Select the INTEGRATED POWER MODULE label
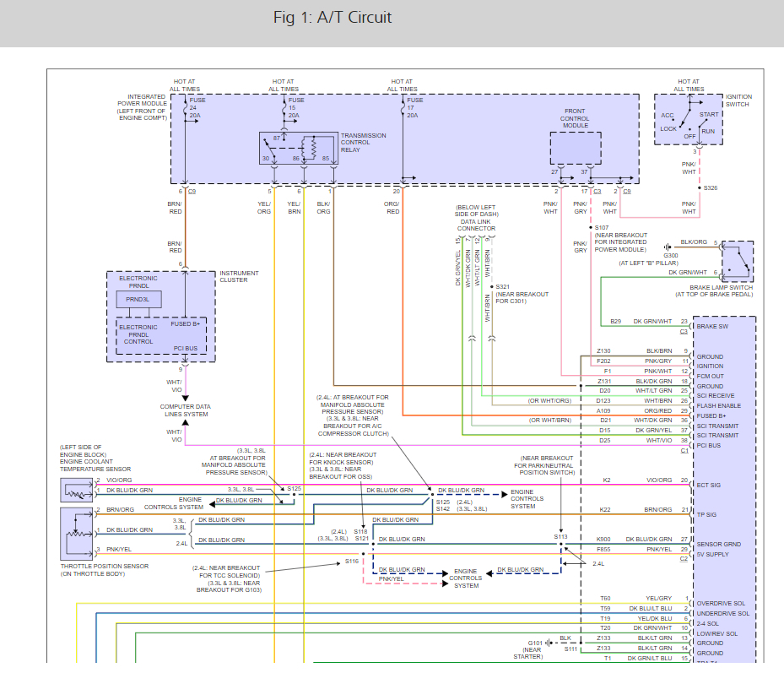The height and width of the screenshot is (684, 784). pos(142,107)
